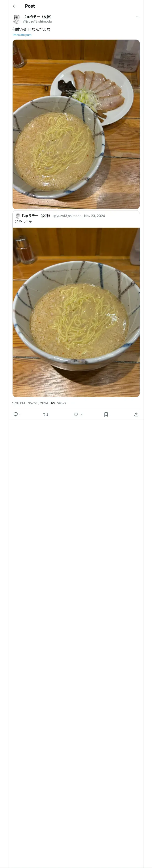Open quoted post's ramen bowl photo
Image resolution: width=152 pixels, height=868 pixels.
point(76,312)
